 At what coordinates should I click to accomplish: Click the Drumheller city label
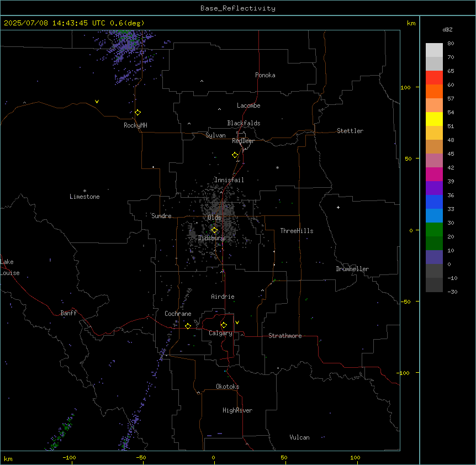(x=352, y=269)
